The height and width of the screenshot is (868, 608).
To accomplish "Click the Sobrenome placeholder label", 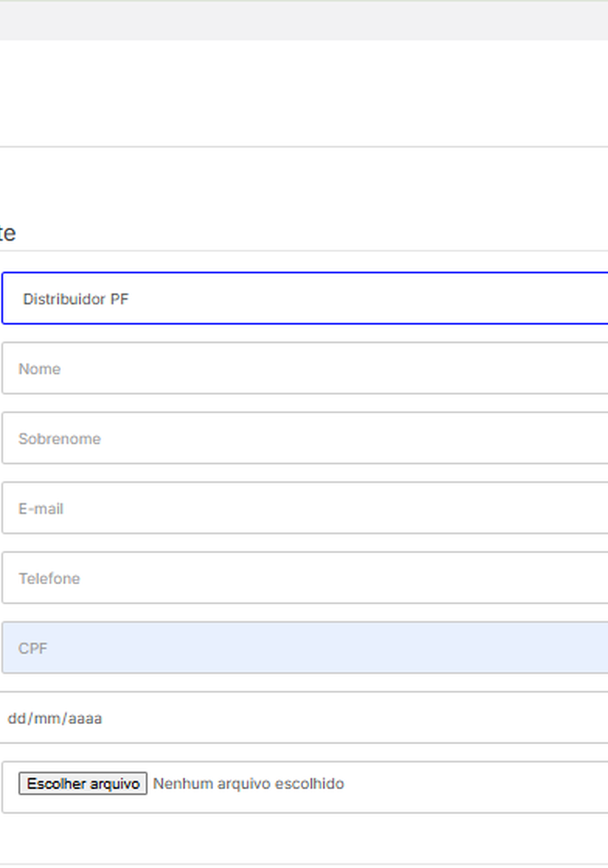I will 59,439.
